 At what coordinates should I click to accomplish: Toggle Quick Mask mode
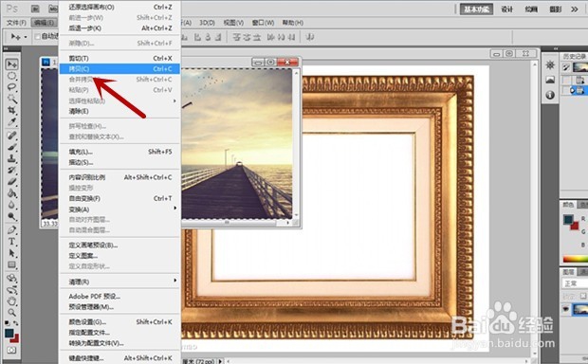11,350
